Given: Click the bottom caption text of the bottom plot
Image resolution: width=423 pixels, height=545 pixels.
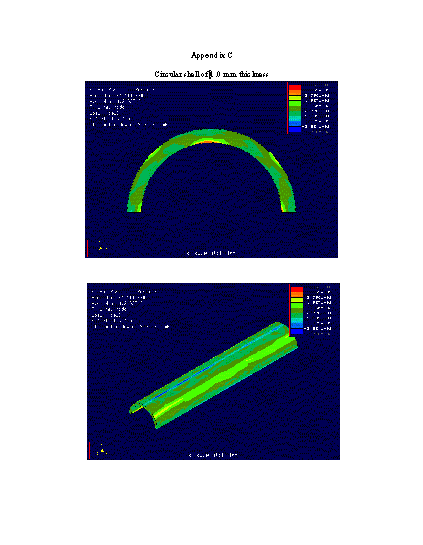Looking at the screenshot, I should tap(213, 455).
